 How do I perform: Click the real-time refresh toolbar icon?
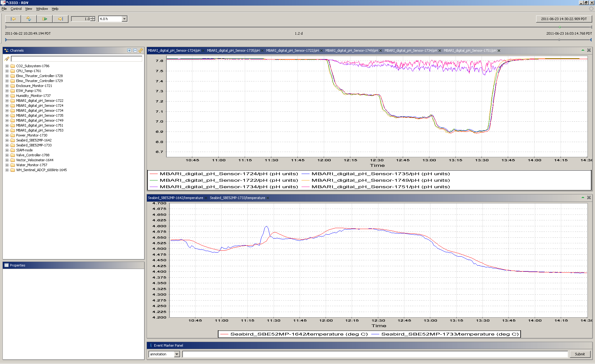click(29, 19)
